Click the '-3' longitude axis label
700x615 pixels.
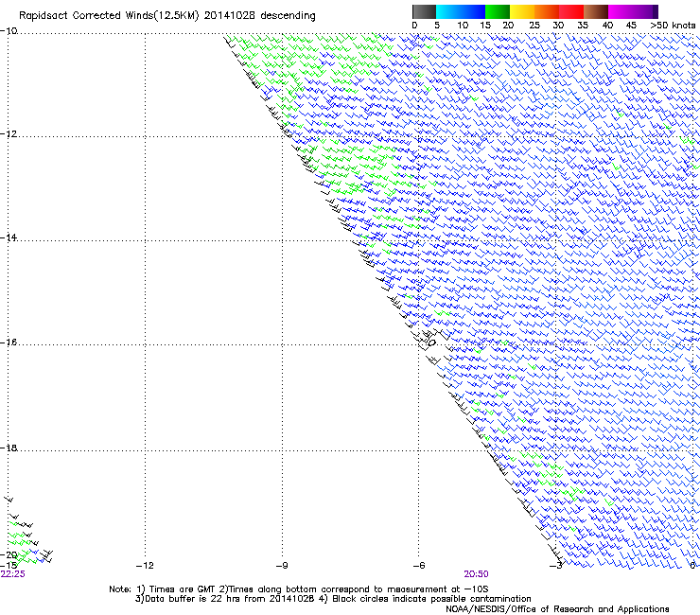pyautogui.click(x=556, y=566)
